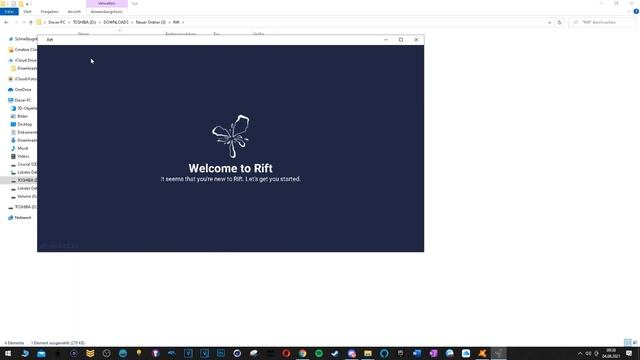The height and width of the screenshot is (360, 640).
Task: Click the Explorer search box
Action: [x=602, y=22]
